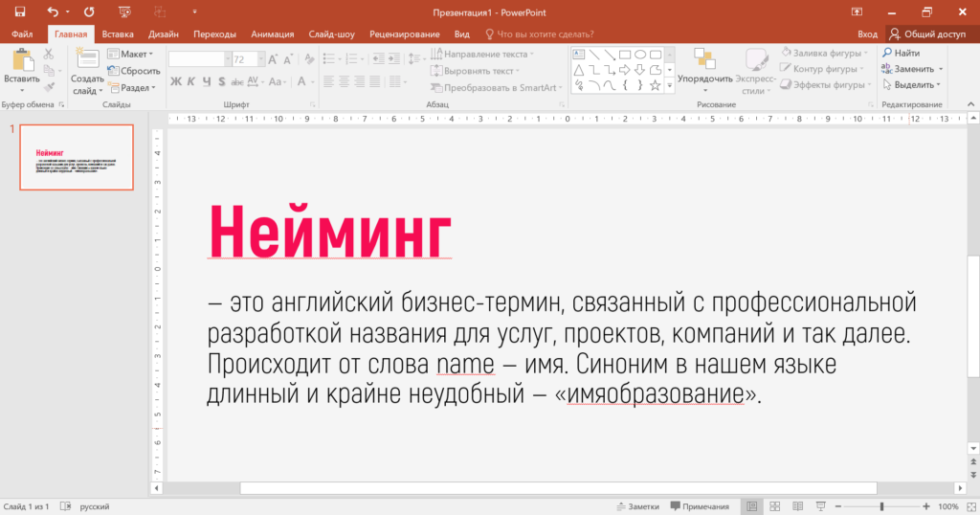980x515 pixels.
Task: Insert a text box shape
Action: (579, 55)
